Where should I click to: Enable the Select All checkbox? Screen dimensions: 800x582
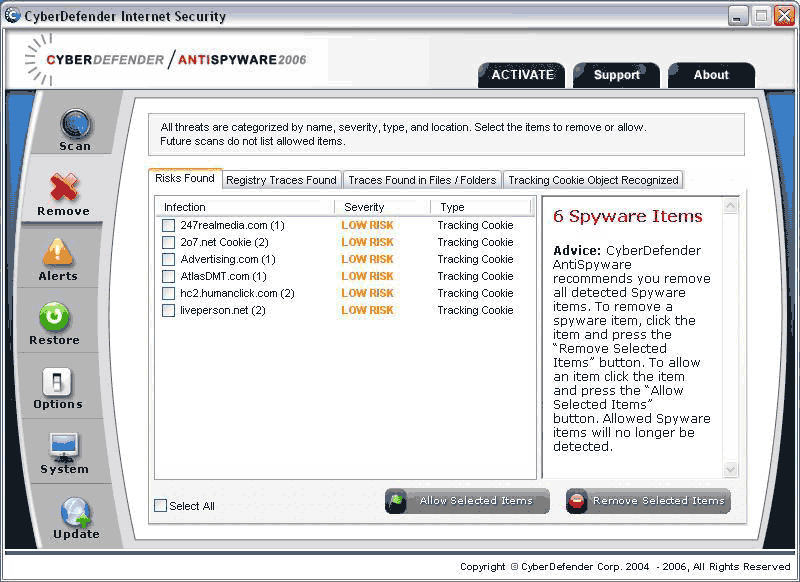pyautogui.click(x=161, y=506)
